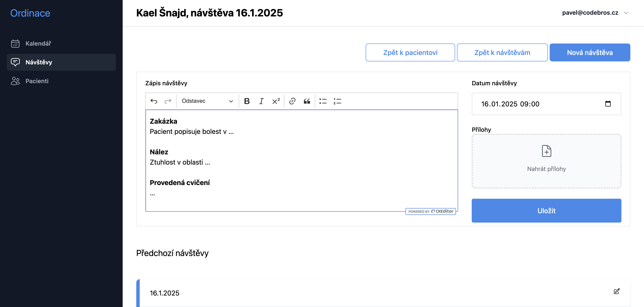Click the redo arrow in editor toolbar
This screenshot has width=644, height=307.
pyautogui.click(x=168, y=101)
